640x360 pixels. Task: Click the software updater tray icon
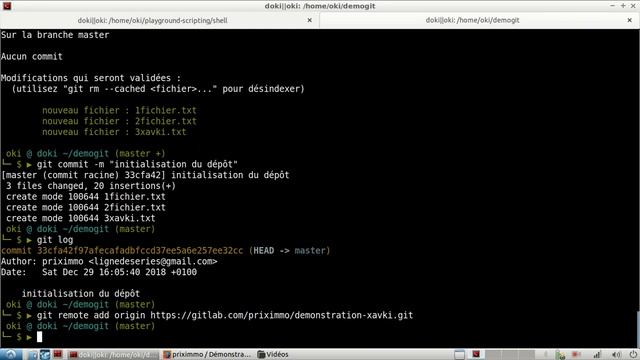pos(561,355)
